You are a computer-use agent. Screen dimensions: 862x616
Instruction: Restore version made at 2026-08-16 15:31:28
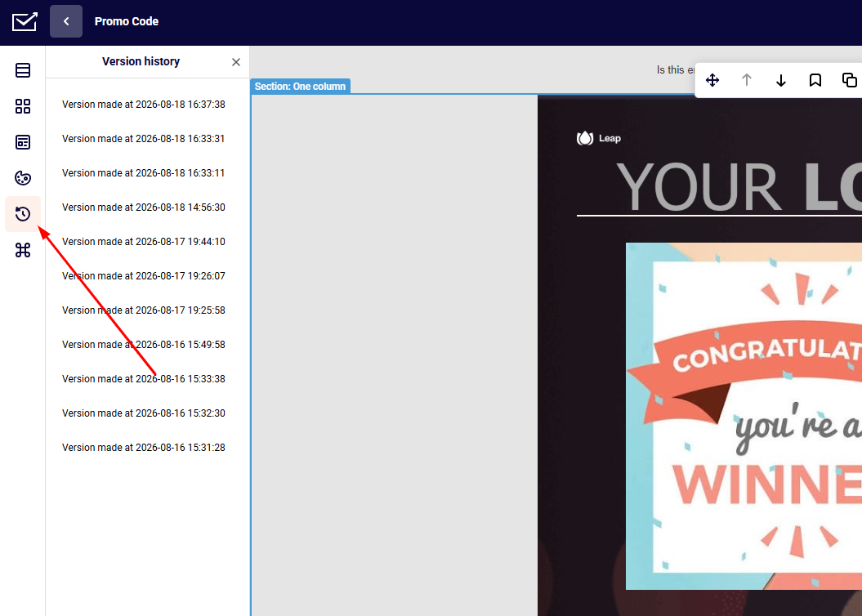[x=144, y=448]
